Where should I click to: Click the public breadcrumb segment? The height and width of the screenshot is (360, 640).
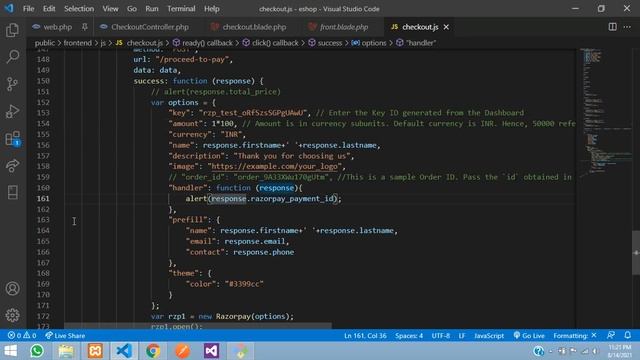point(44,43)
